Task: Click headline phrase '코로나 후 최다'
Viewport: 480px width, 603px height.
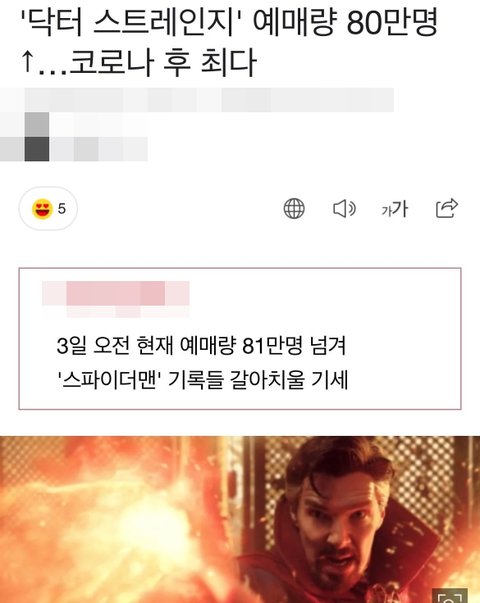Action: tap(163, 63)
